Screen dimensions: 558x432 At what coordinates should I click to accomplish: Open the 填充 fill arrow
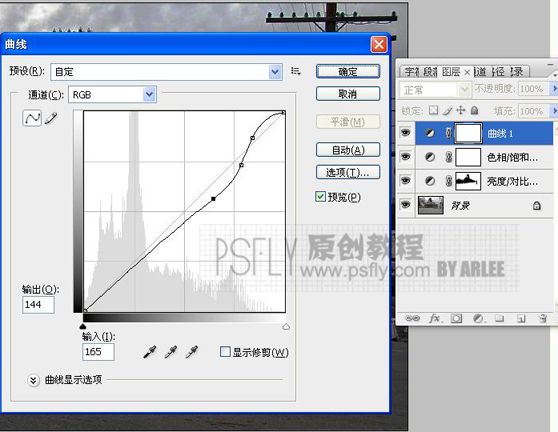click(553, 111)
